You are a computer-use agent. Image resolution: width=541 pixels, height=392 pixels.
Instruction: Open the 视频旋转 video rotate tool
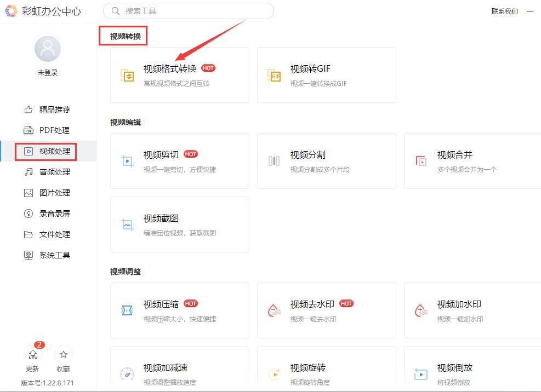coord(326,373)
